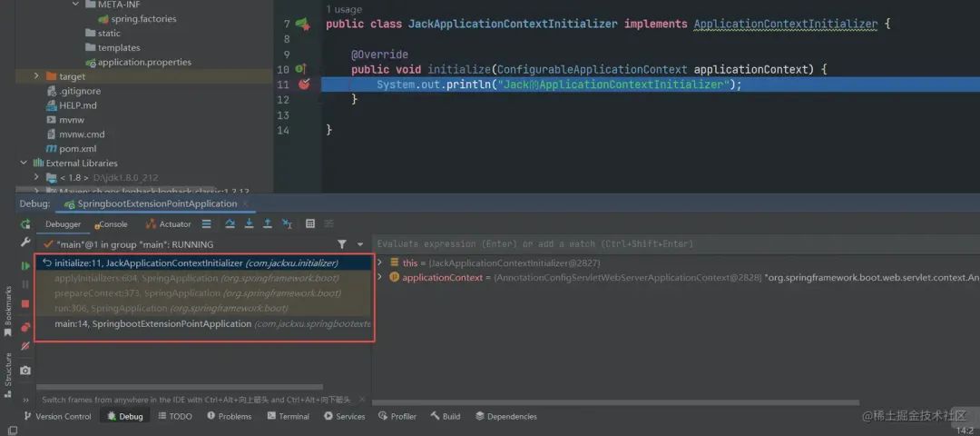Screen dimensions: 980x436
Task: Click the Step Into arrow icon
Action: click(x=249, y=224)
